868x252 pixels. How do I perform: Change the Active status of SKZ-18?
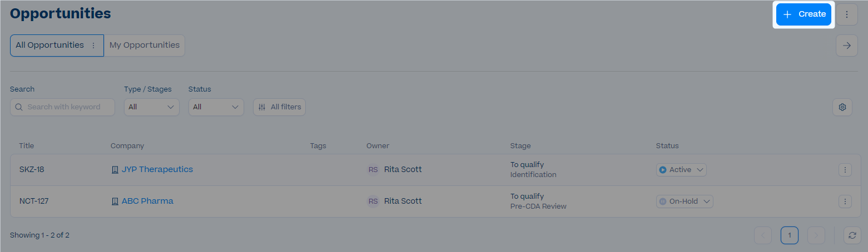[x=681, y=170]
